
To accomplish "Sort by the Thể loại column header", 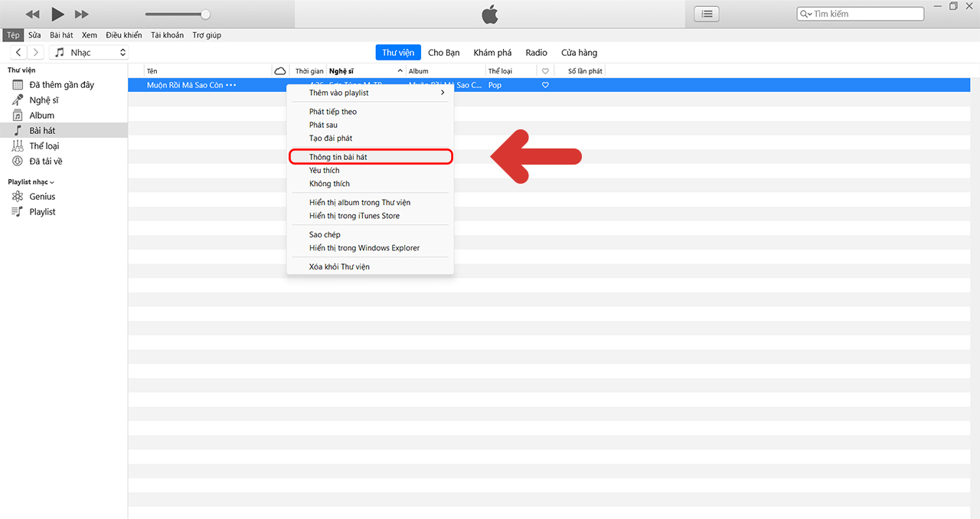I will (511, 71).
